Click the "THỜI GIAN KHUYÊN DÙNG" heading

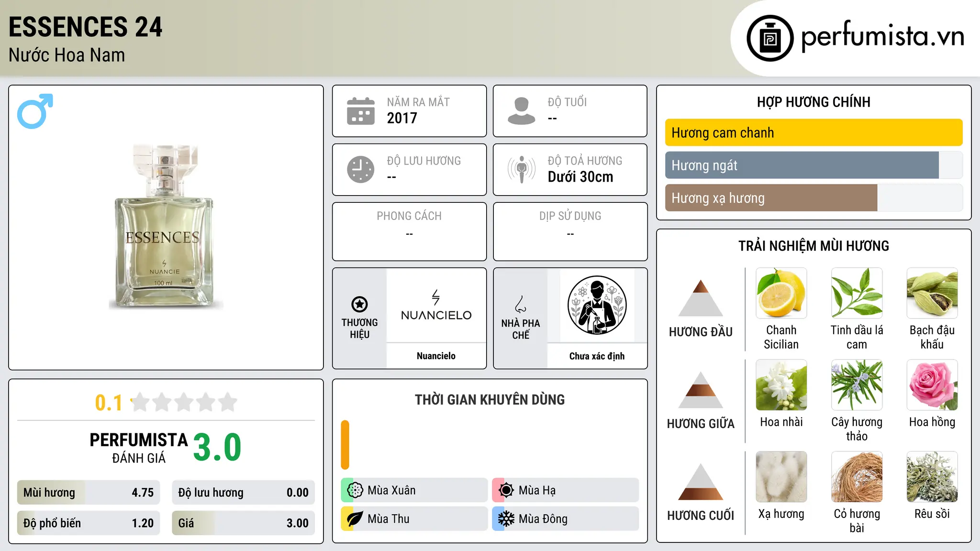coord(490,399)
